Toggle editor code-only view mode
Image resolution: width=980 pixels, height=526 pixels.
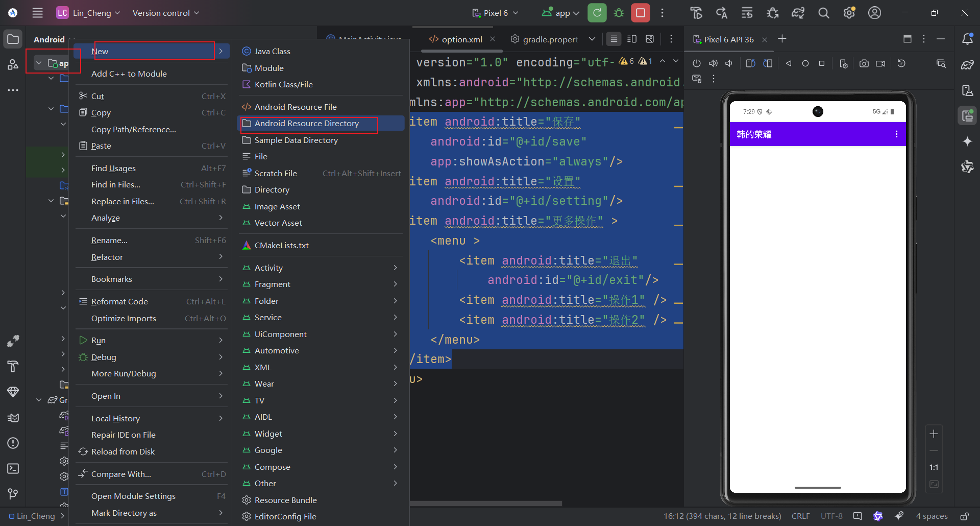pos(614,39)
